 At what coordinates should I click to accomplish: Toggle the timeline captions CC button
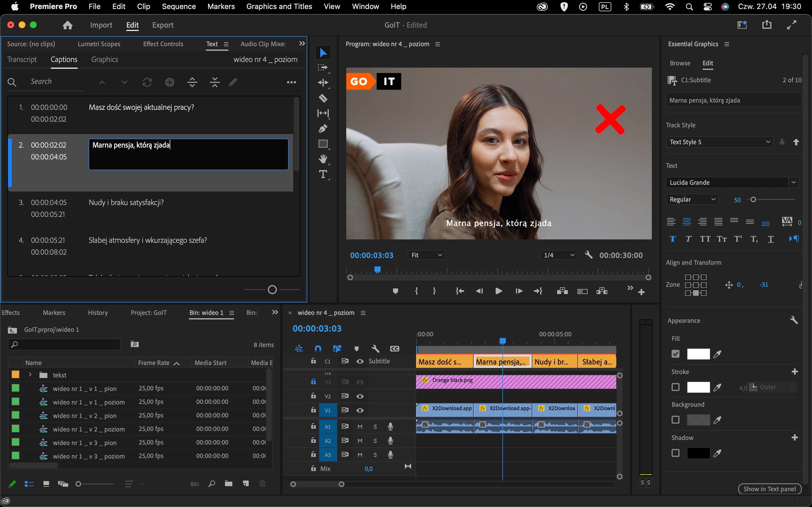[395, 349]
